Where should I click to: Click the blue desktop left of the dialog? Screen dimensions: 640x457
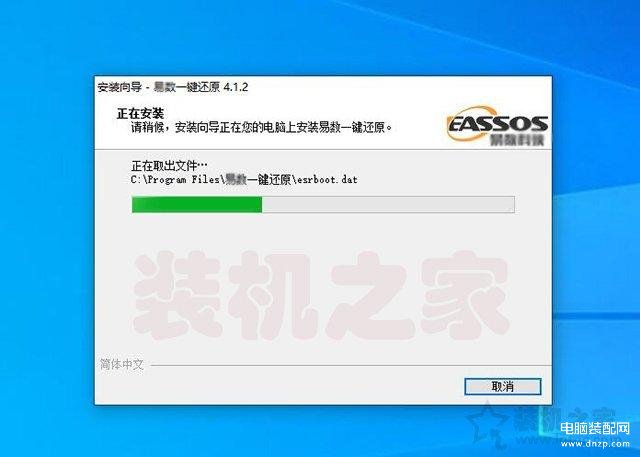47,245
